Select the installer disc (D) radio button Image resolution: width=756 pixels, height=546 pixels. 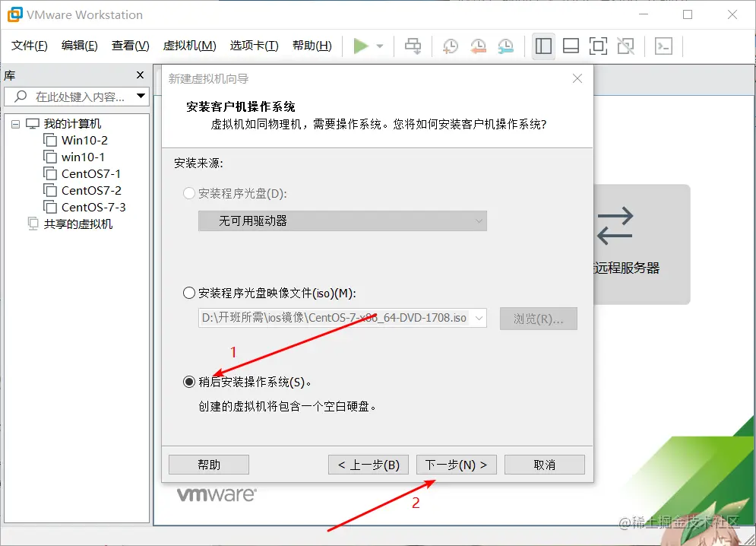point(188,194)
